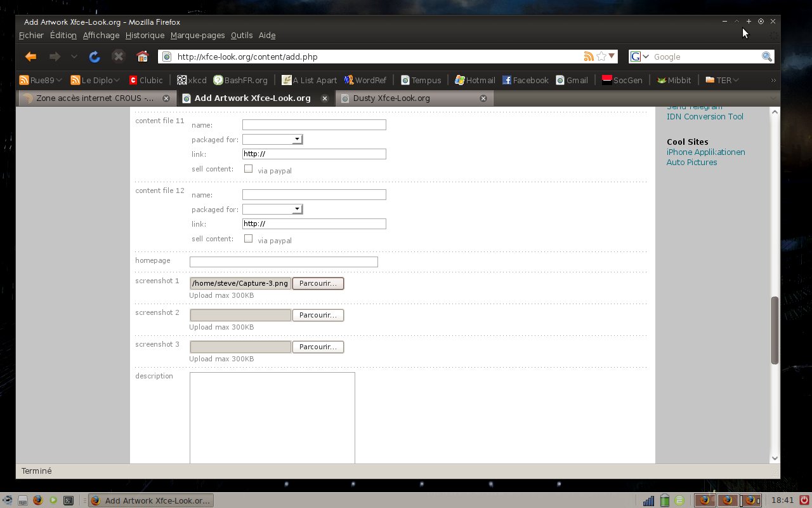This screenshot has width=812, height=508.
Task: Click Parcourir button for screenshot 2
Action: coord(318,315)
